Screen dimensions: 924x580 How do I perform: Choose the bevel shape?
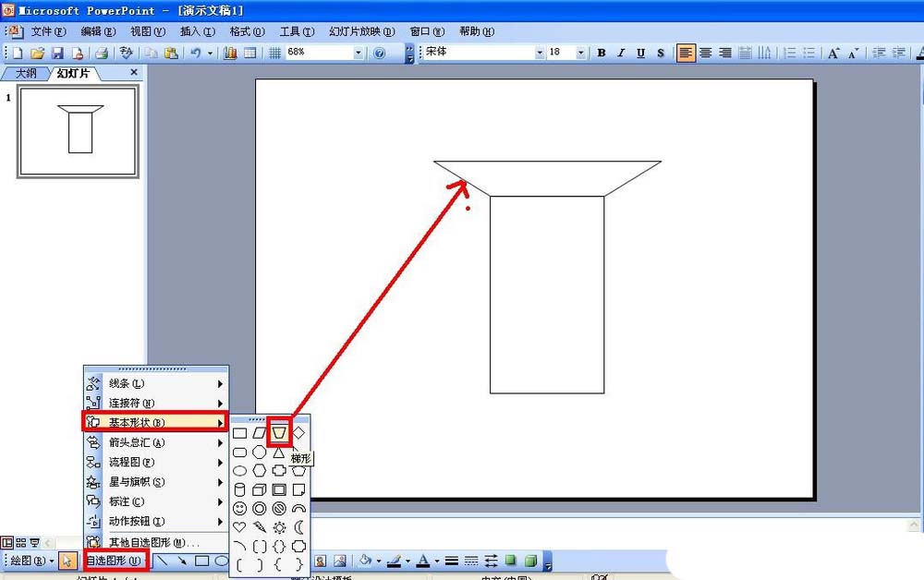click(279, 489)
